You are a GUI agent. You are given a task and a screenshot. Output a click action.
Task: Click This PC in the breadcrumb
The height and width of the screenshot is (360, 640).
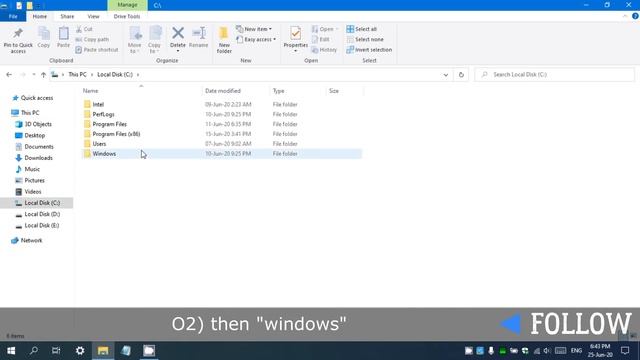(x=77, y=75)
